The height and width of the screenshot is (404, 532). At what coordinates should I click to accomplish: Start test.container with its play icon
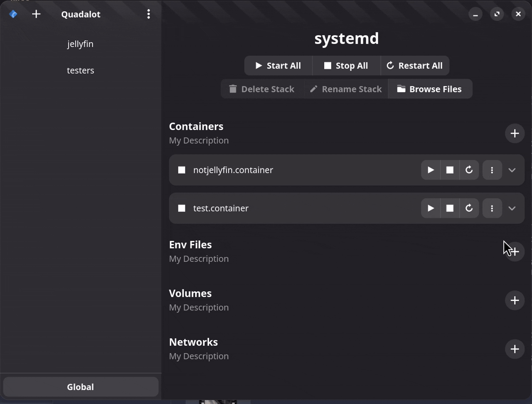coord(431,208)
